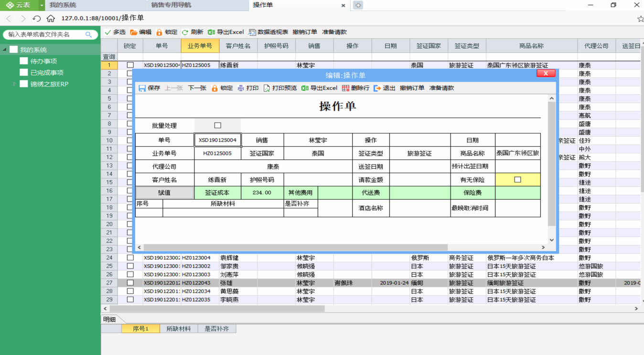Open the 云表 logo dropdown arrow
644x355 pixels.
pos(42,5)
